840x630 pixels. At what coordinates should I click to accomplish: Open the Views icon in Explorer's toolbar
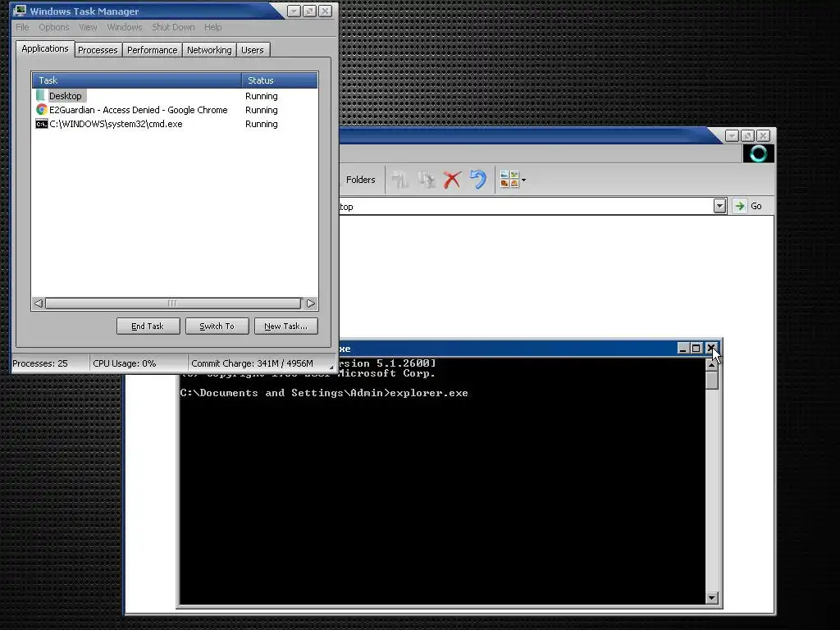coord(509,180)
